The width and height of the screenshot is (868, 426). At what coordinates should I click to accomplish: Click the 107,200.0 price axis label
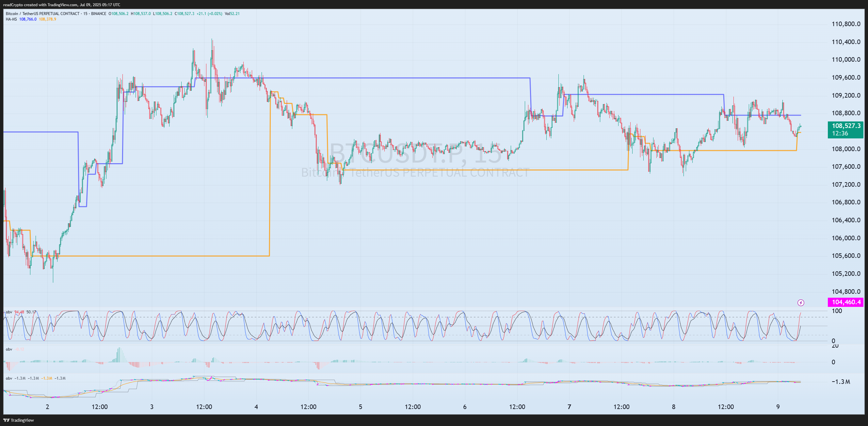point(846,184)
